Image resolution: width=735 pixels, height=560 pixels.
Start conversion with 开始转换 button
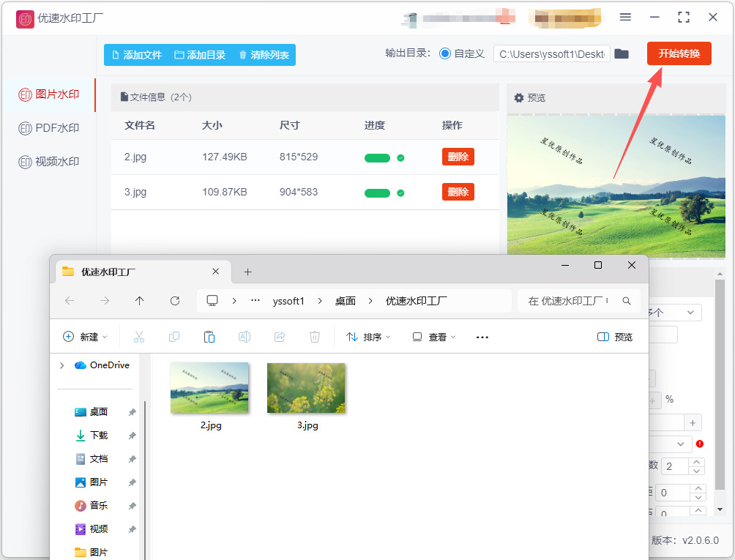point(679,53)
